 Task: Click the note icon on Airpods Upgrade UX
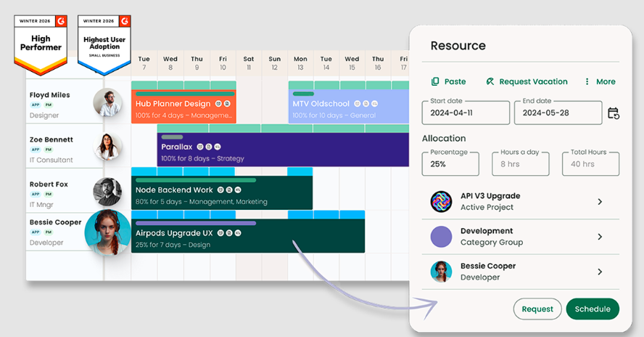click(x=229, y=233)
